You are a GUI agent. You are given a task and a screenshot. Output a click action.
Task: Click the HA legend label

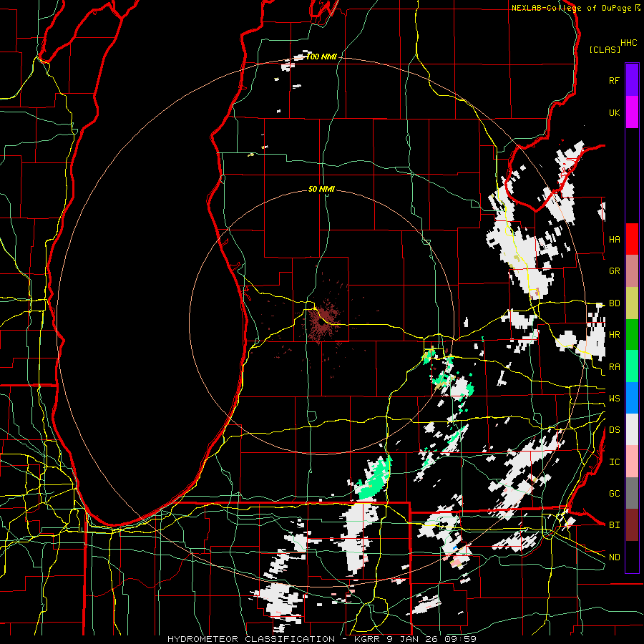coord(614,239)
